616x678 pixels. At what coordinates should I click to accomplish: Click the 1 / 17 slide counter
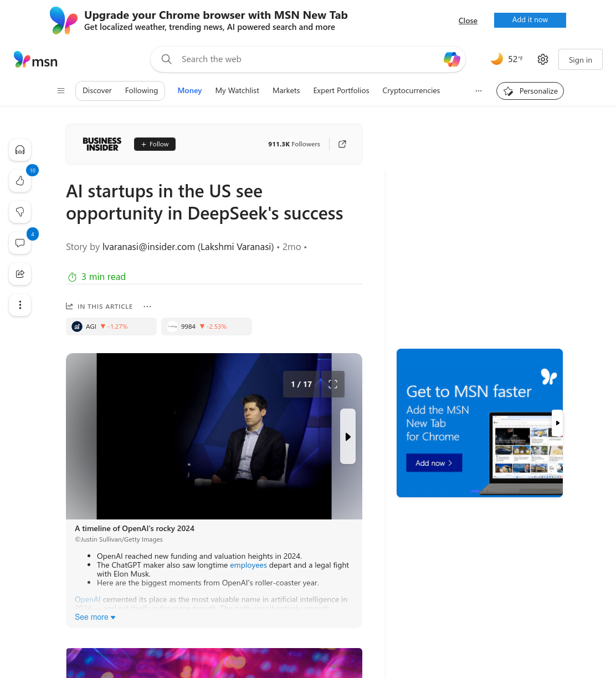coord(301,384)
